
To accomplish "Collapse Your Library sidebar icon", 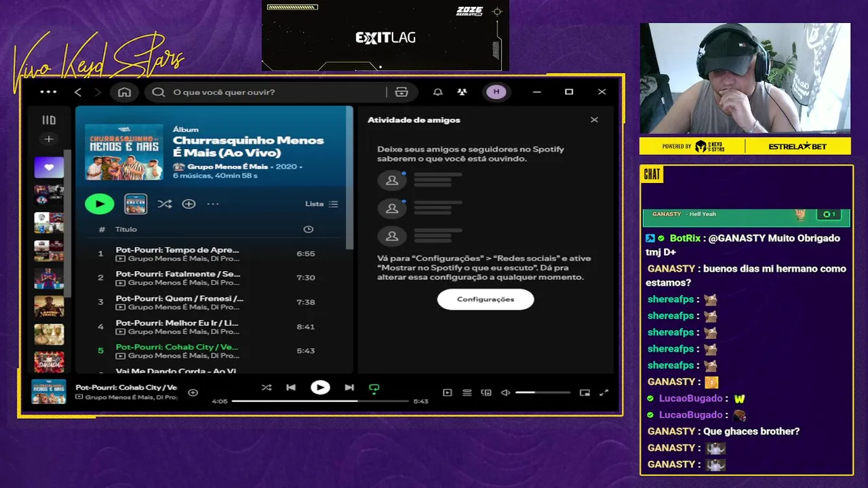I will [x=49, y=120].
